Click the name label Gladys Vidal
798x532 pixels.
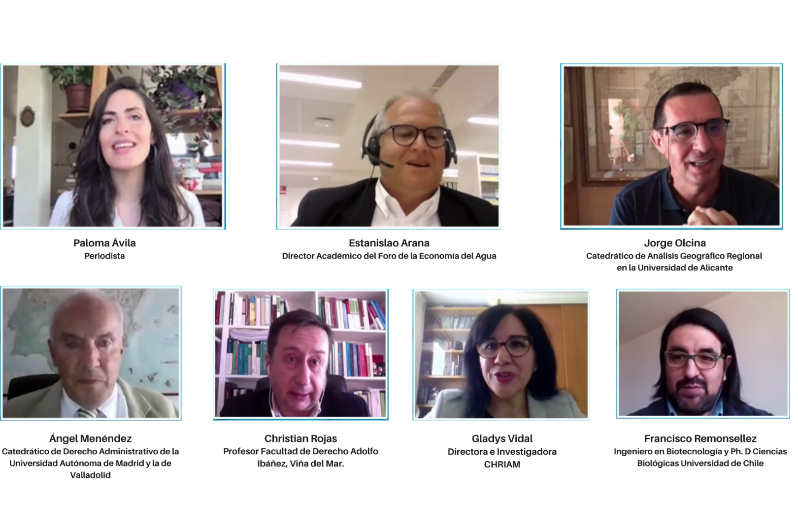pos(502,438)
